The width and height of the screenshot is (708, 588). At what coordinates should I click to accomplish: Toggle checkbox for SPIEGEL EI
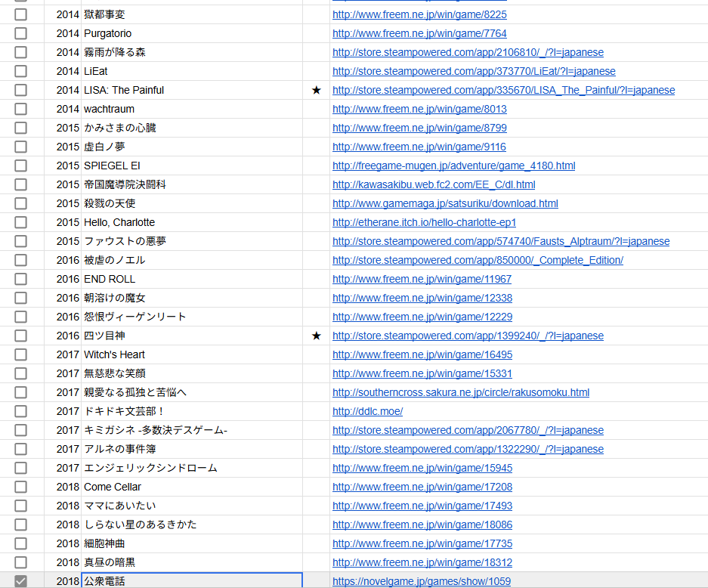(x=20, y=166)
